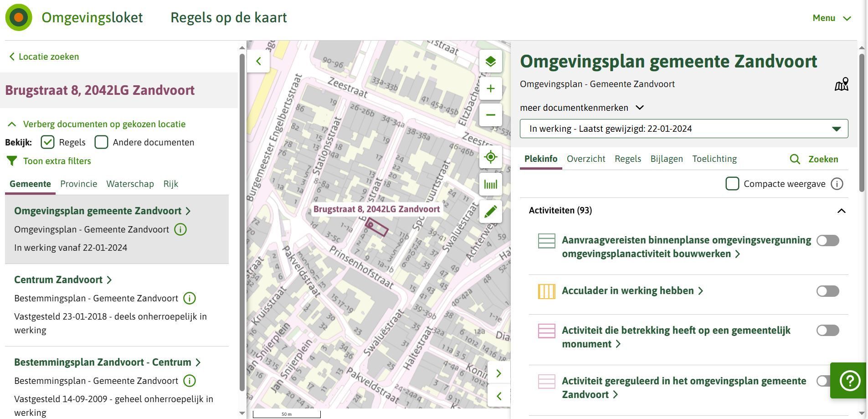
Task: Click the search magnifier icon
Action: point(795,159)
